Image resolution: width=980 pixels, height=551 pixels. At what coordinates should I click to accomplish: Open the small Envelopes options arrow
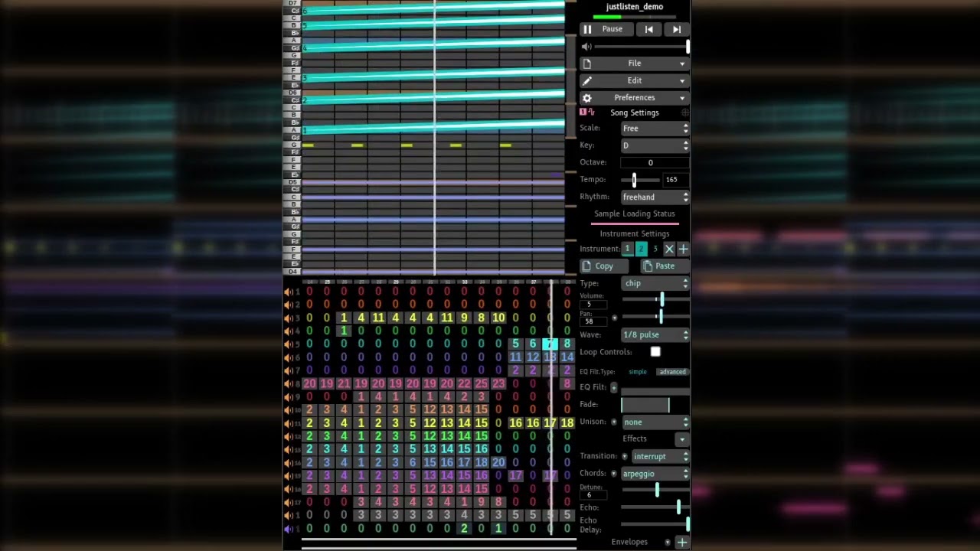(x=668, y=543)
